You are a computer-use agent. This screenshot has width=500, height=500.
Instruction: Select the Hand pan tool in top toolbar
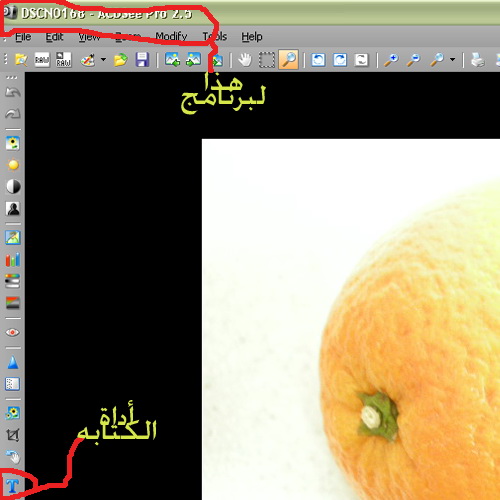(x=245, y=60)
